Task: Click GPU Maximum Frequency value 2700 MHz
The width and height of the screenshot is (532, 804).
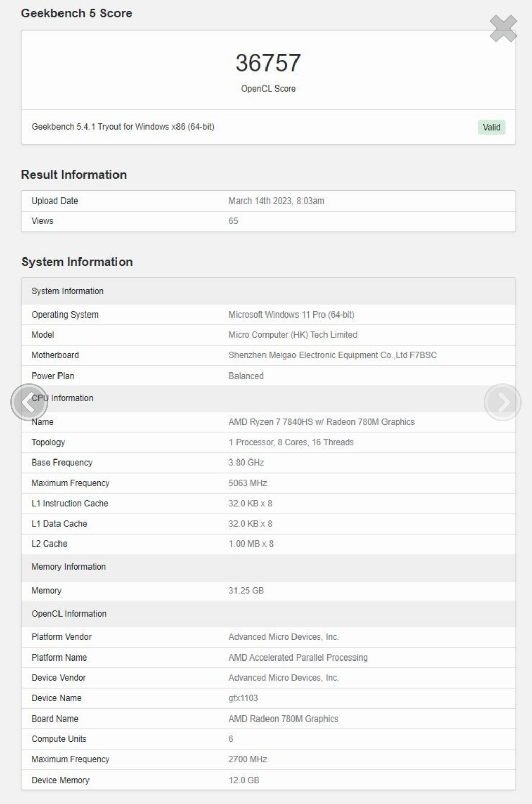Action: tap(248, 759)
